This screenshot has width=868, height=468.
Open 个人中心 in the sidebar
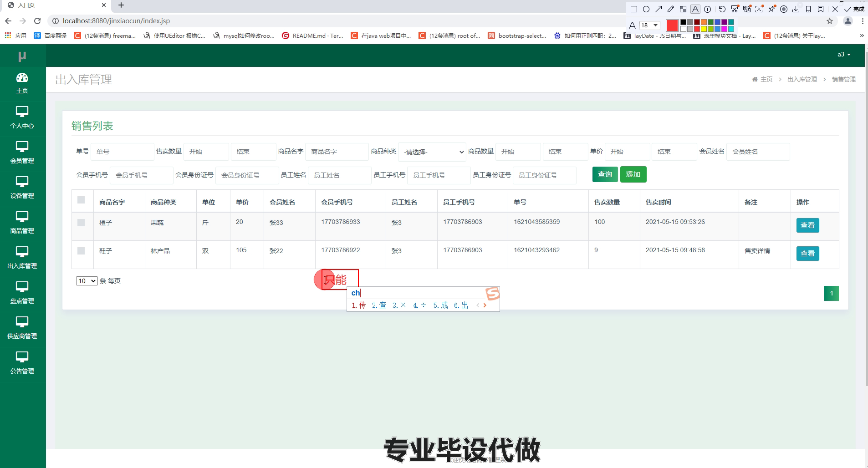22,118
